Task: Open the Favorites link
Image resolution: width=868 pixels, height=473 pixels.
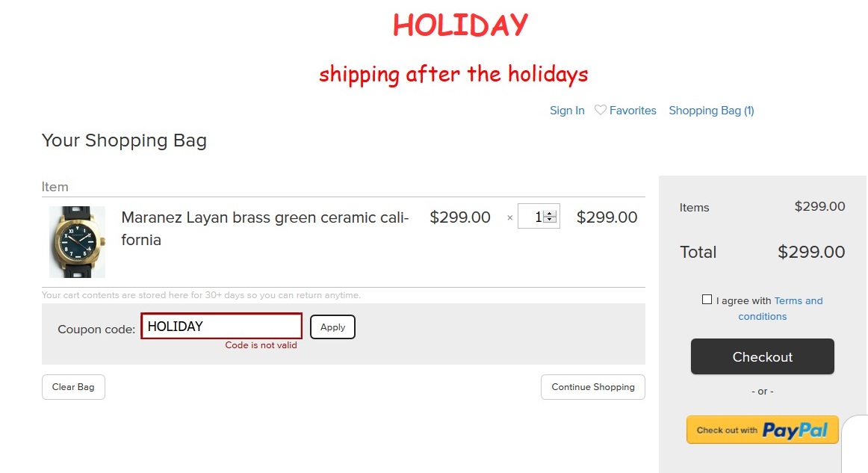Action: pyautogui.click(x=633, y=111)
